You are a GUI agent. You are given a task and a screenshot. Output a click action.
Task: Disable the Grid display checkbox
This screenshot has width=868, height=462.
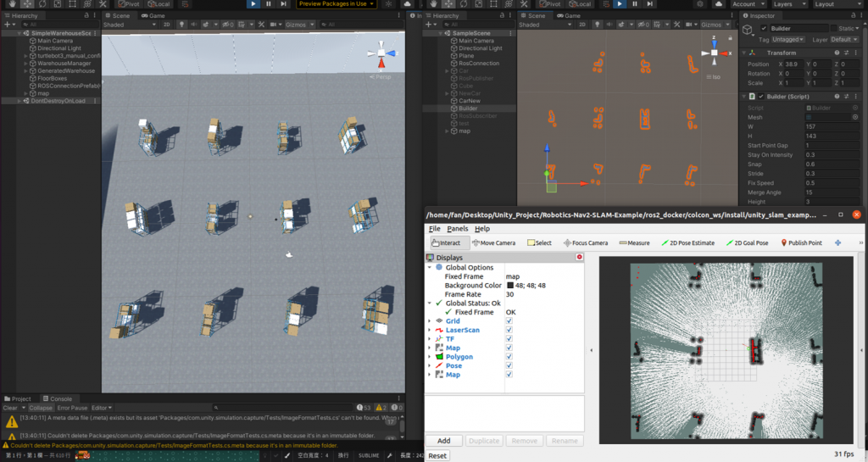509,320
